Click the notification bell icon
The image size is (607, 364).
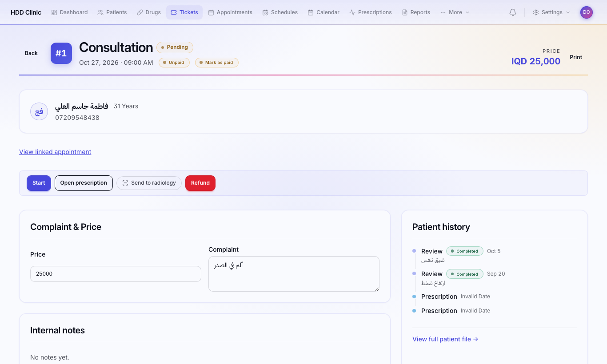(513, 12)
